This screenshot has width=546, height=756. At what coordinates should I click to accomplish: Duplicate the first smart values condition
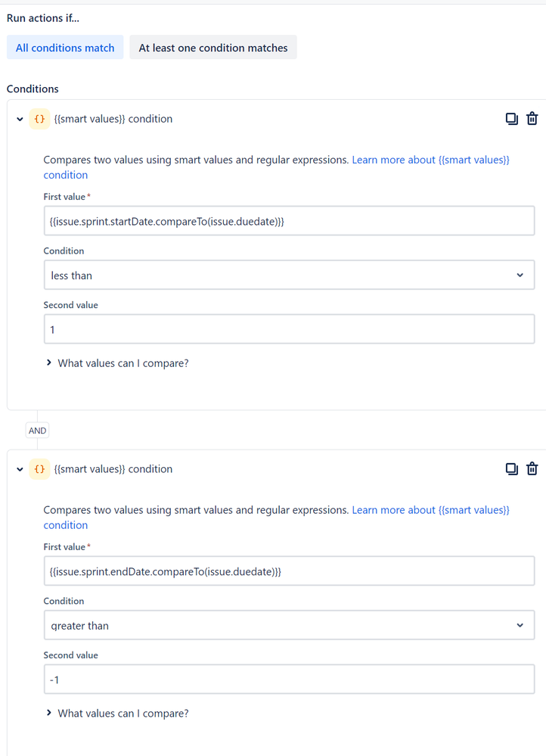click(x=512, y=119)
